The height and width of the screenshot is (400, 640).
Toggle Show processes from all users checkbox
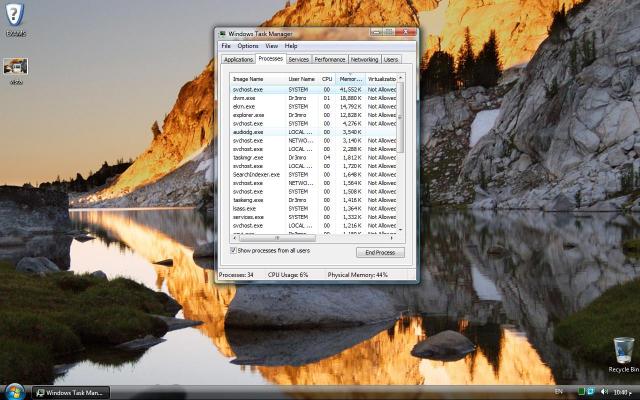point(234,251)
